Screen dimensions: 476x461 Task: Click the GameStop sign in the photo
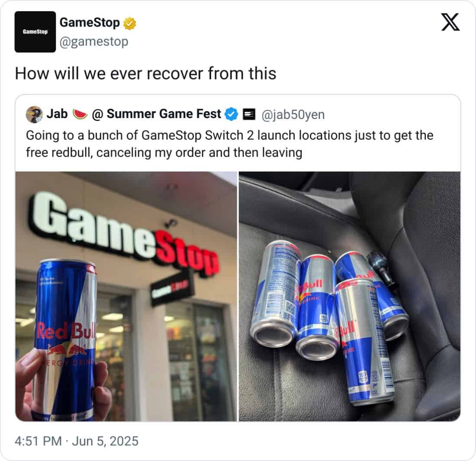(124, 233)
